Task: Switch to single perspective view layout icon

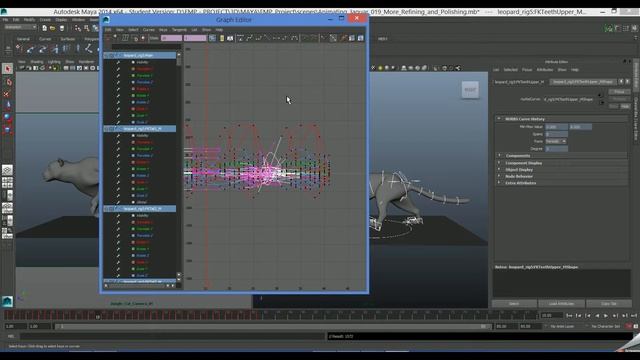Action: 7,170
